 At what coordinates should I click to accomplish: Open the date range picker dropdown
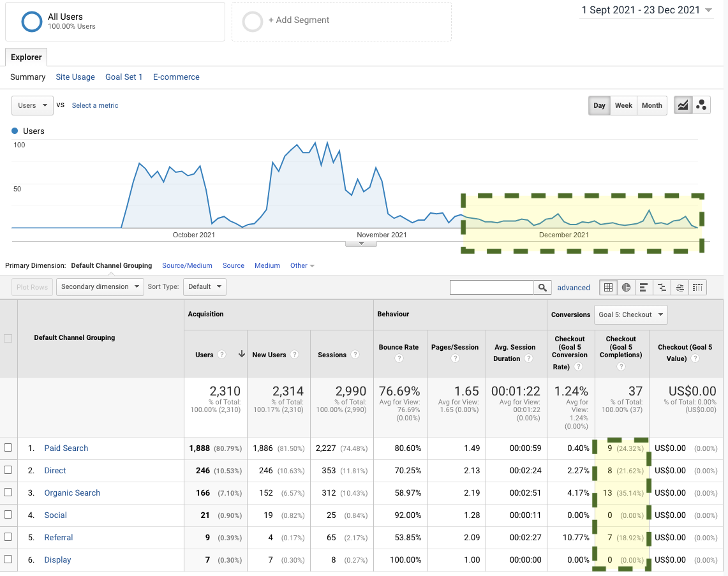pos(646,10)
